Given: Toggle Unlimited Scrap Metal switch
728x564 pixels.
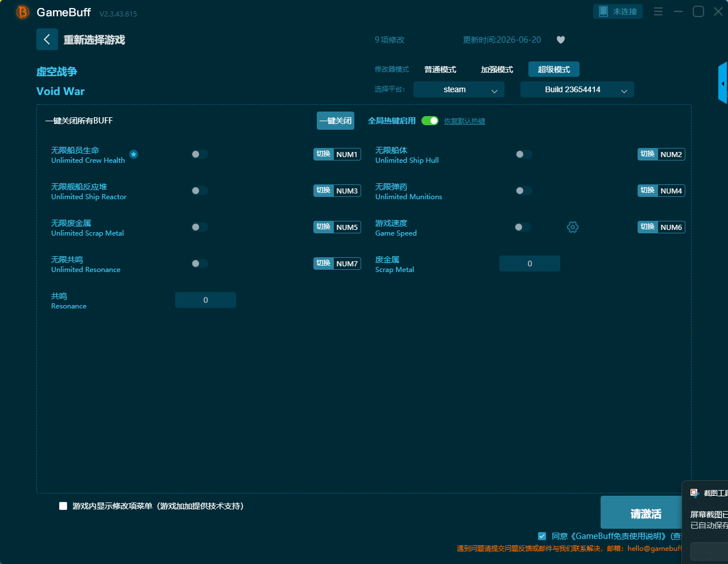Looking at the screenshot, I should (200, 227).
